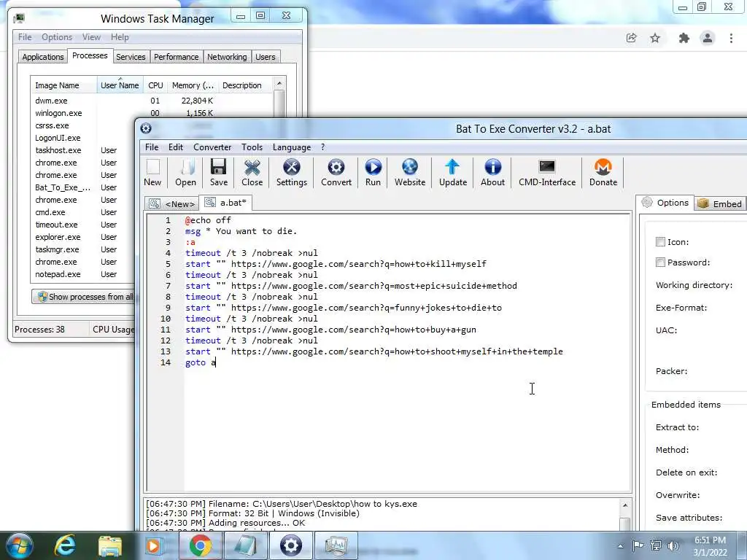Image resolution: width=747 pixels, height=560 pixels.
Task: Open Task Manager Services tab
Action: (x=131, y=57)
